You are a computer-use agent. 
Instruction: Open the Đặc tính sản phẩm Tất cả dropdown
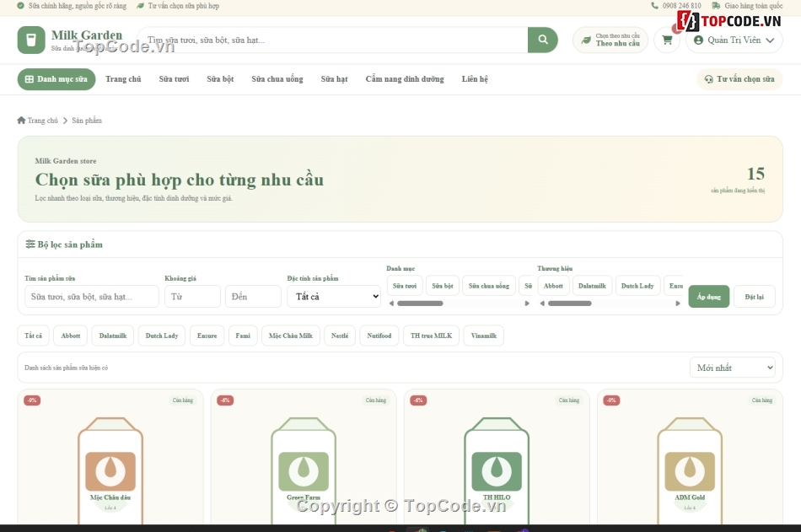coord(334,297)
